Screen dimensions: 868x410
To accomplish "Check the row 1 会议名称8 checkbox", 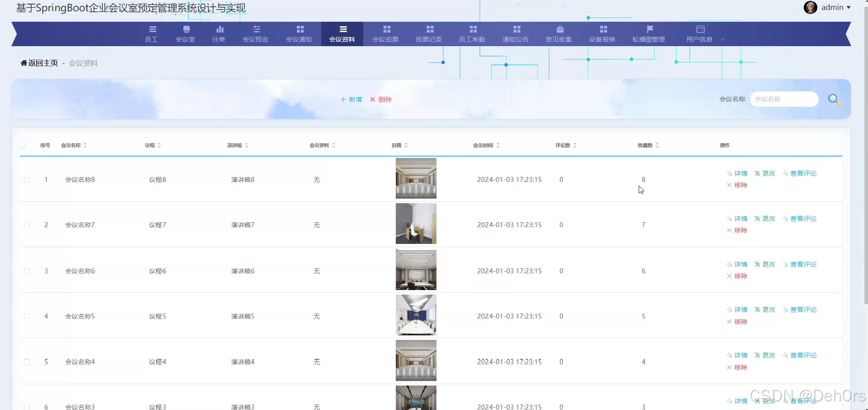I will pos(27,180).
